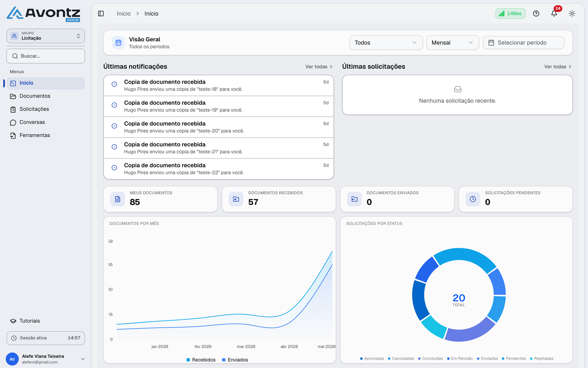Toggle Pendentes legend item
The height and width of the screenshot is (368, 588).
coord(514,358)
